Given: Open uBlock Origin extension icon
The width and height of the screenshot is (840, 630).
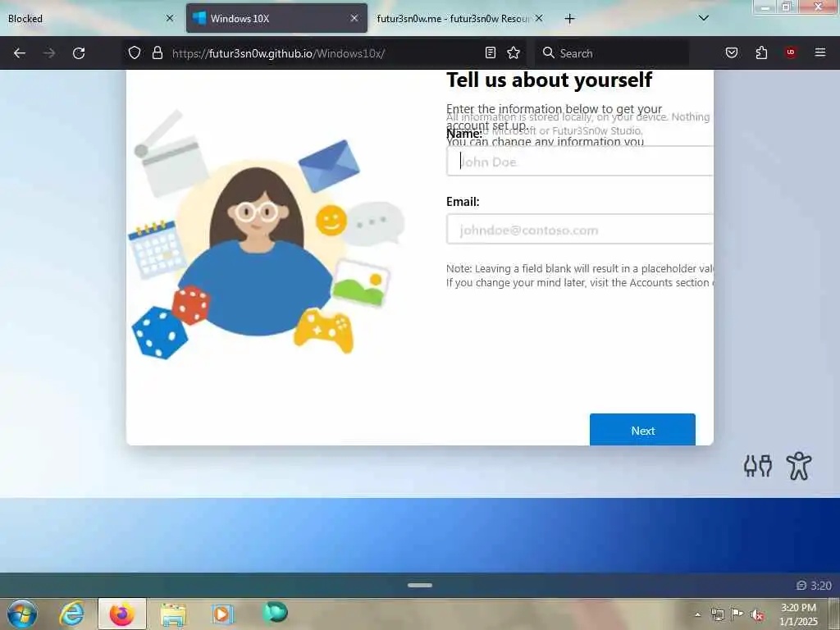Looking at the screenshot, I should click(x=791, y=52).
